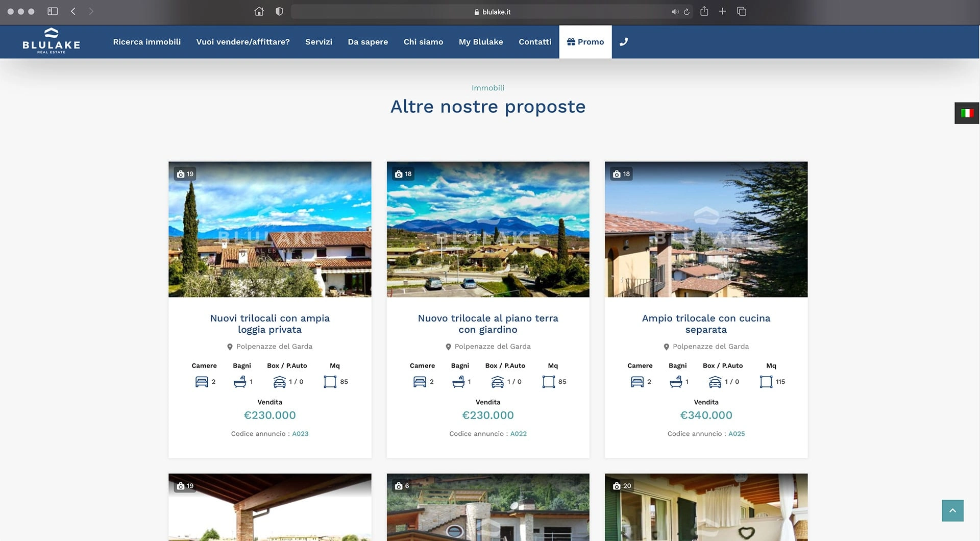Open listing Nuovi trilocali con ampia loggia privata
This screenshot has height=541, width=980.
tap(270, 324)
